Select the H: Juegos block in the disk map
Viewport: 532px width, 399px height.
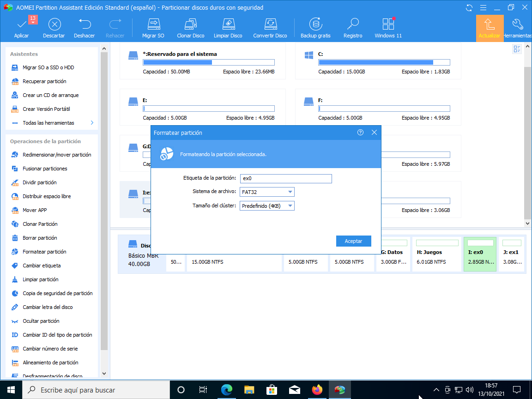pyautogui.click(x=437, y=254)
